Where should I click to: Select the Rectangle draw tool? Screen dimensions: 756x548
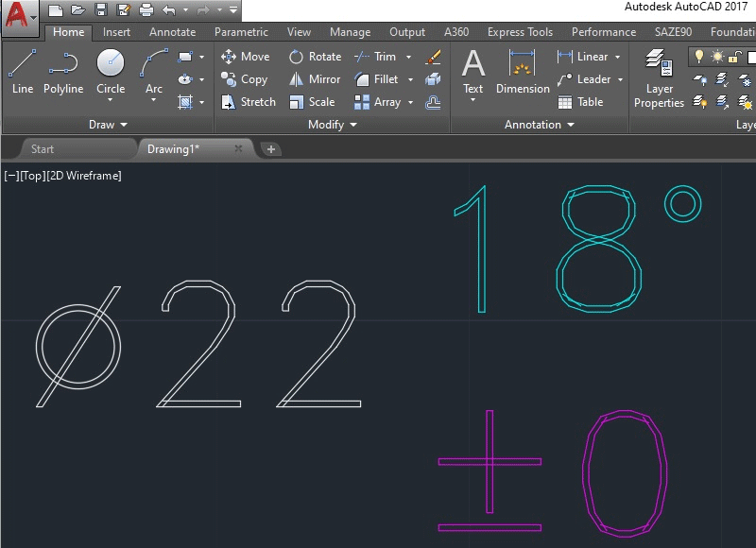click(185, 57)
